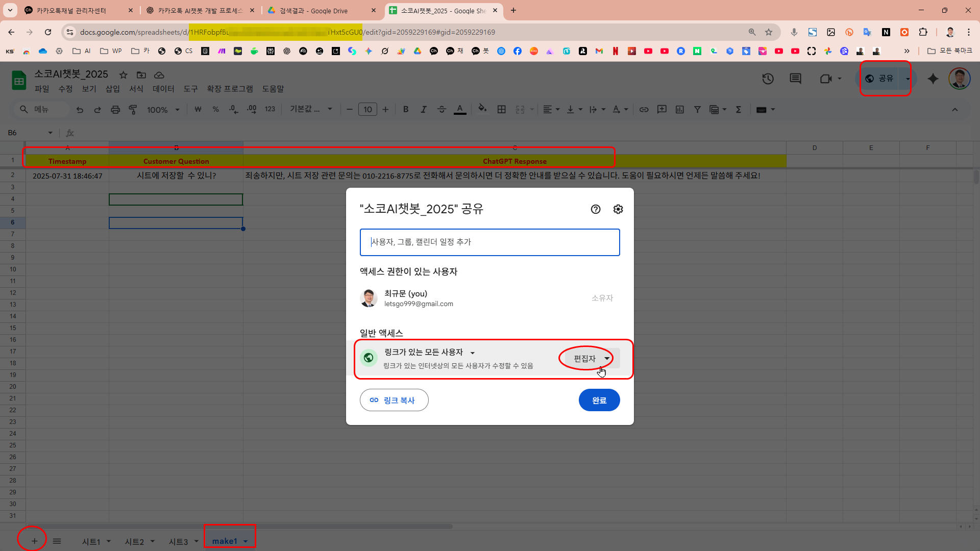Screen dimensions: 980x551
Task: Open the editor role dropdown
Action: 591,358
